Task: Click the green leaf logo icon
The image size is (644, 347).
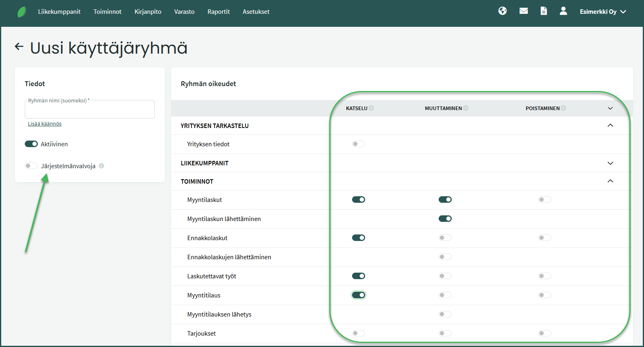Action: tap(22, 12)
